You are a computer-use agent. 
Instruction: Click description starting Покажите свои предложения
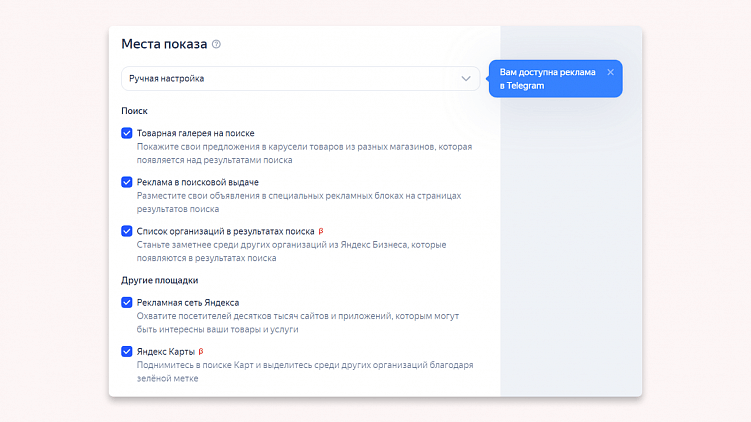click(305, 153)
